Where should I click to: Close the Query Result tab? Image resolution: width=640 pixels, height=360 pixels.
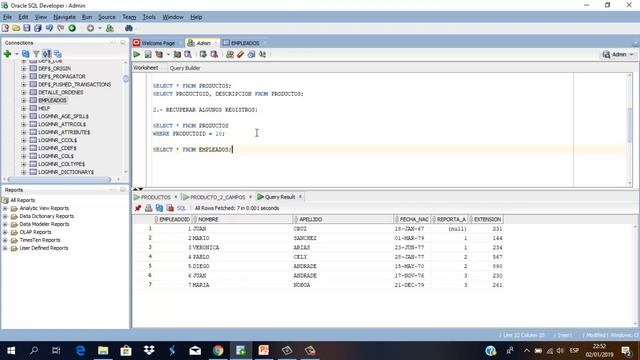point(300,197)
